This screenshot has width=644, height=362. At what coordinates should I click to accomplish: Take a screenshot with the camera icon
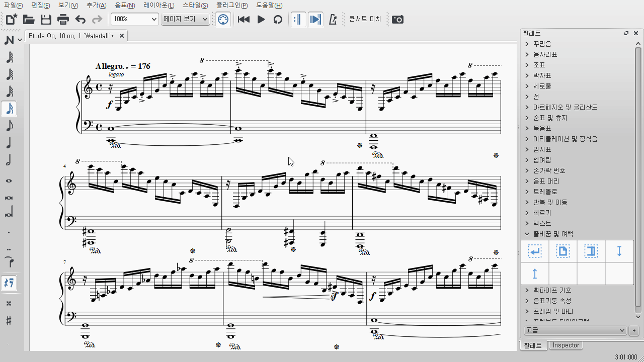pos(397,20)
